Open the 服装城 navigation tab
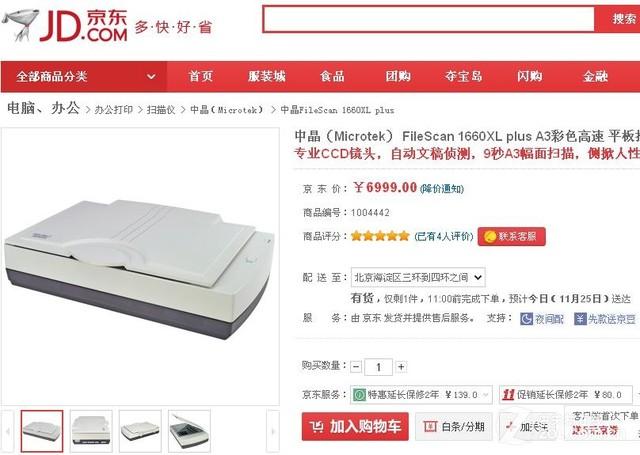The height and width of the screenshot is (455, 640). (x=267, y=76)
